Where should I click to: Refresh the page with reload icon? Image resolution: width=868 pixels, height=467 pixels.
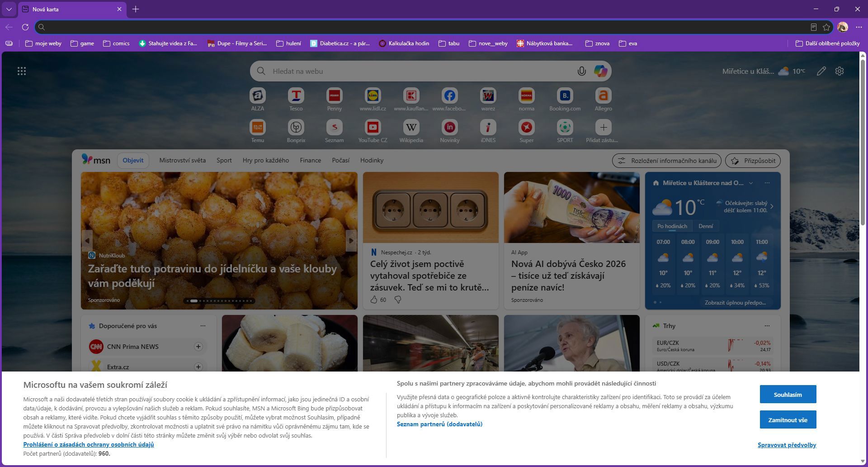click(x=25, y=27)
